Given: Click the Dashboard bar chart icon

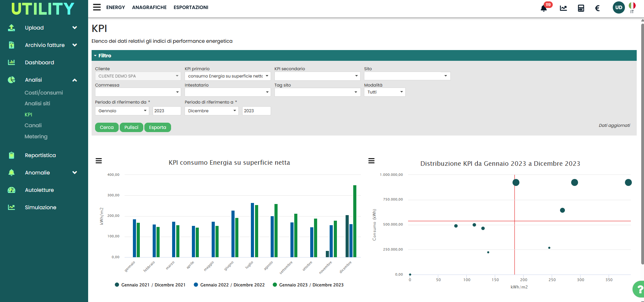Looking at the screenshot, I should [11, 63].
